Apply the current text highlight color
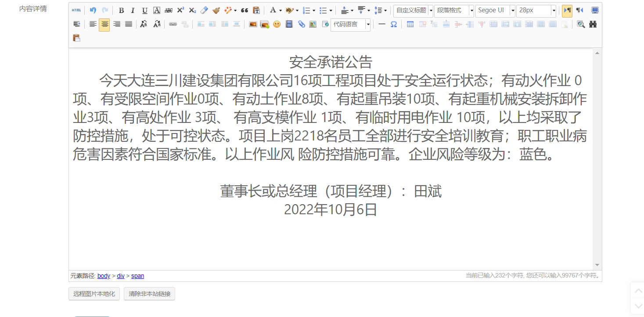 pyautogui.click(x=289, y=11)
